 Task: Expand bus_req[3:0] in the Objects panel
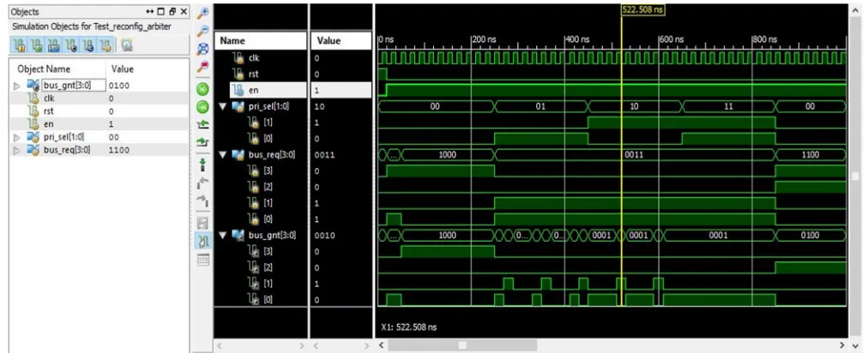[x=16, y=150]
